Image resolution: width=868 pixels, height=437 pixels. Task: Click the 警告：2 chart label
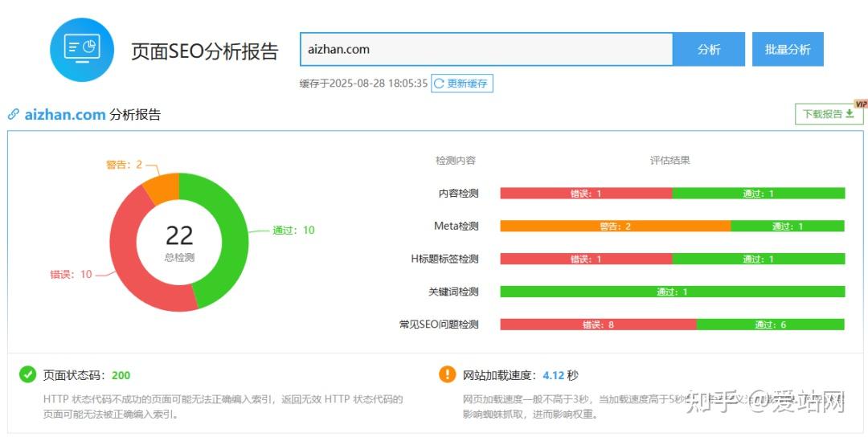click(x=124, y=165)
